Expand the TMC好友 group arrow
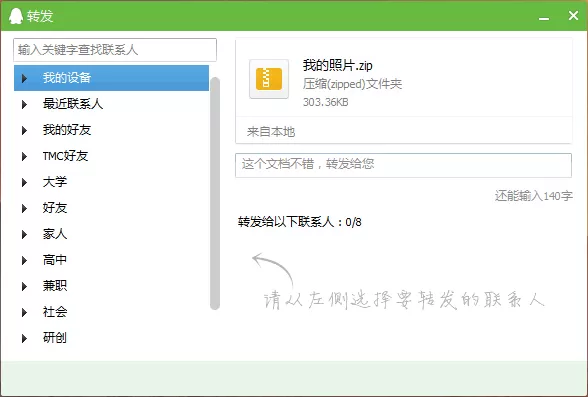 tap(24, 156)
